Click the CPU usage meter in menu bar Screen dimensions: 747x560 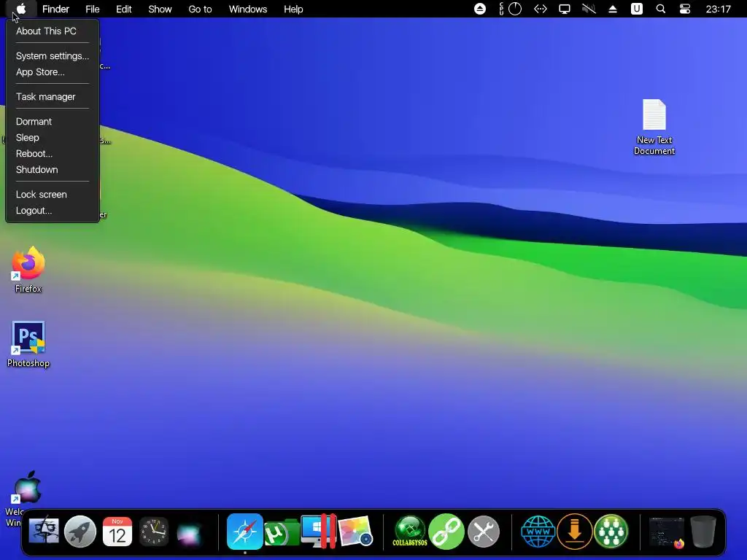pos(510,9)
